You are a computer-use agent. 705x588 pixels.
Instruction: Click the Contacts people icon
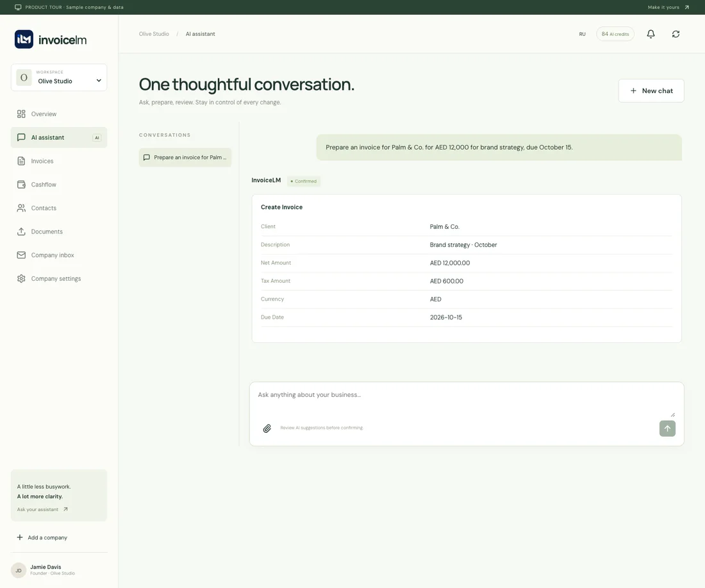click(x=21, y=208)
